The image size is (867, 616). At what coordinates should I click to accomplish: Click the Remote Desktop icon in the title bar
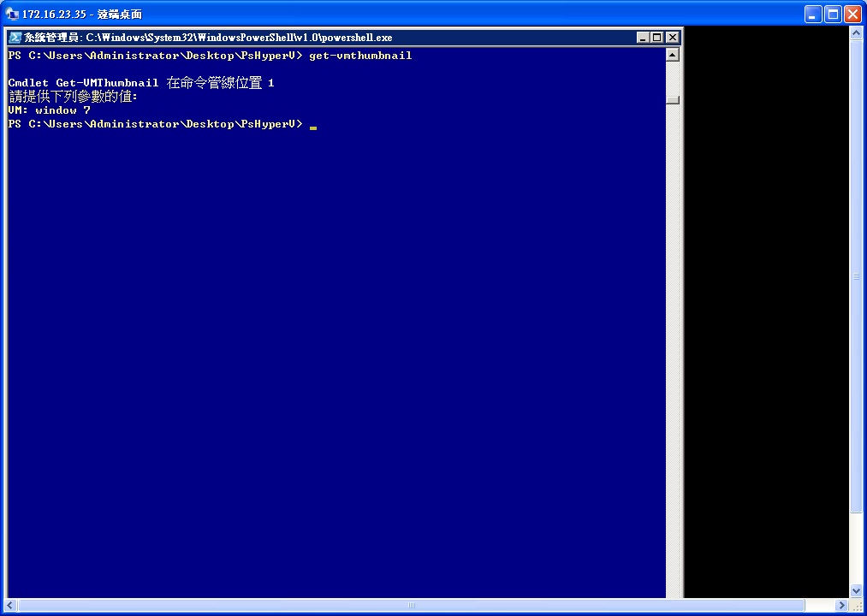tap(11, 15)
